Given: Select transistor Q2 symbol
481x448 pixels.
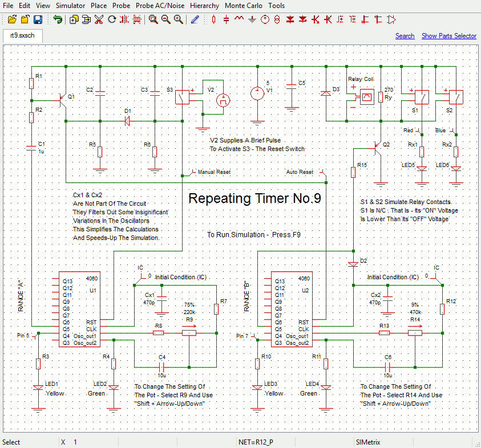Looking at the screenshot, I should point(378,148).
